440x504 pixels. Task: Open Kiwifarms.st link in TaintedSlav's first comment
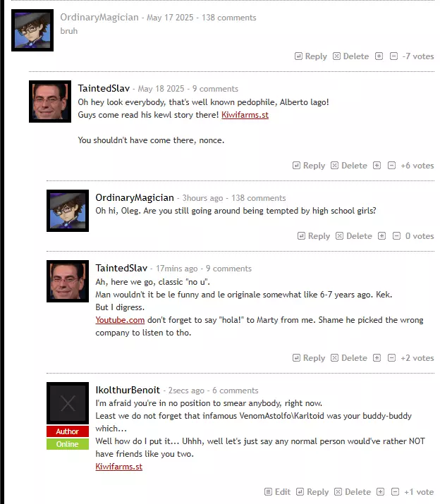pos(245,115)
